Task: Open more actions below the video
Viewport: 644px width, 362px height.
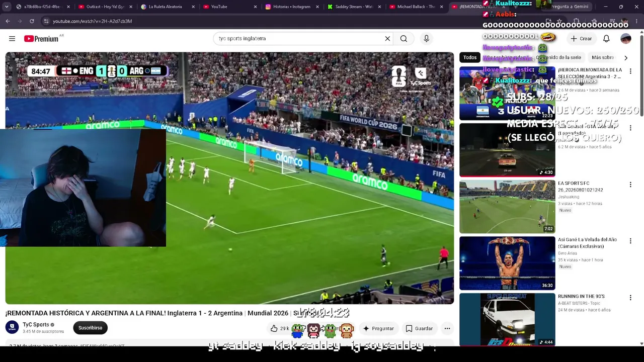Action: [447, 328]
